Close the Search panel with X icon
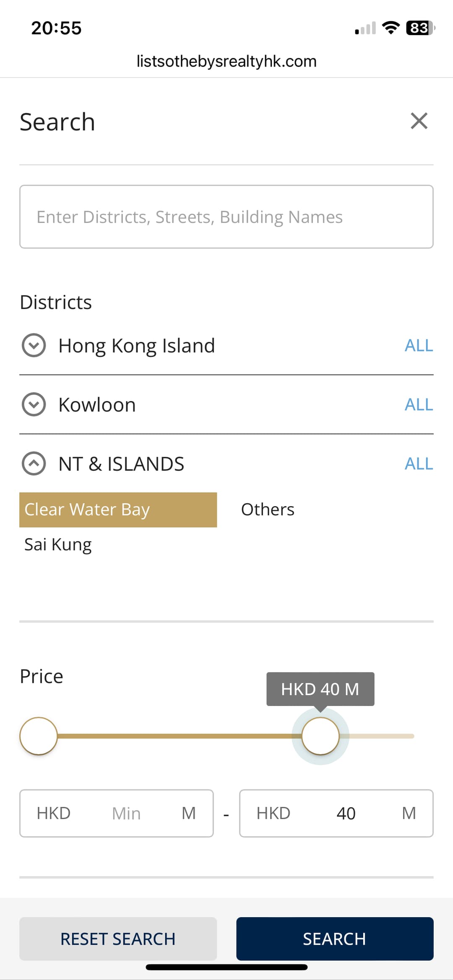The width and height of the screenshot is (453, 980). 419,121
